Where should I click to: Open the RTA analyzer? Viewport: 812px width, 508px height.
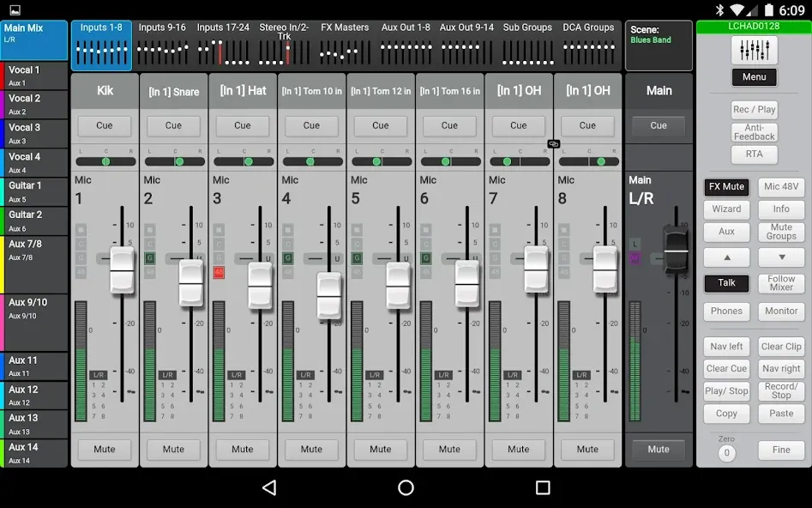(x=754, y=154)
